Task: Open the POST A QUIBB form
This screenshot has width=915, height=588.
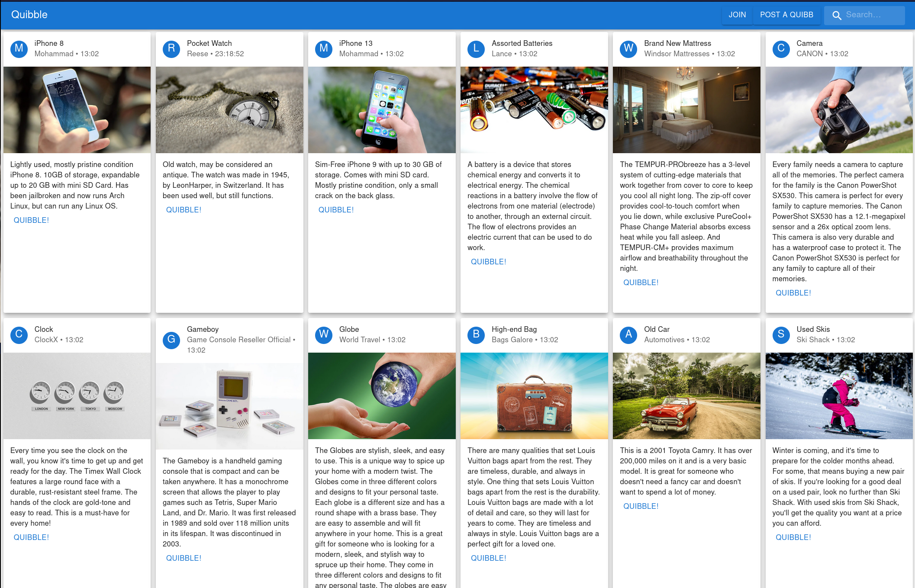Action: coord(786,15)
